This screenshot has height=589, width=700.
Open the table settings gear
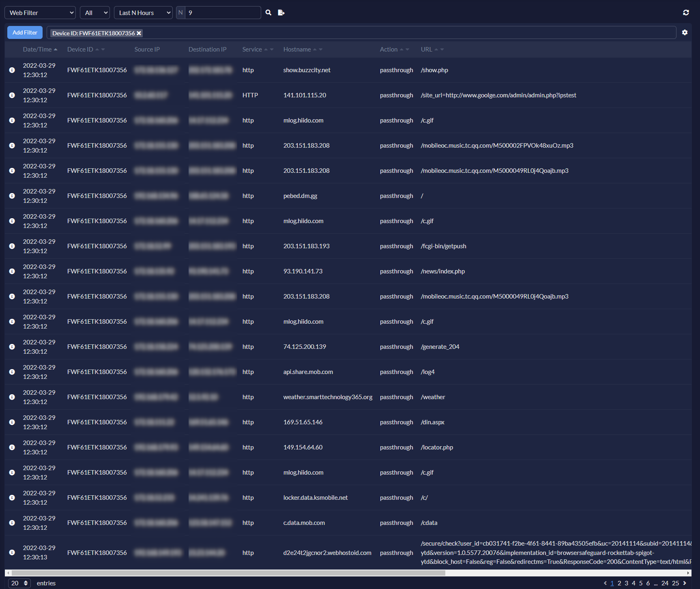click(x=685, y=32)
